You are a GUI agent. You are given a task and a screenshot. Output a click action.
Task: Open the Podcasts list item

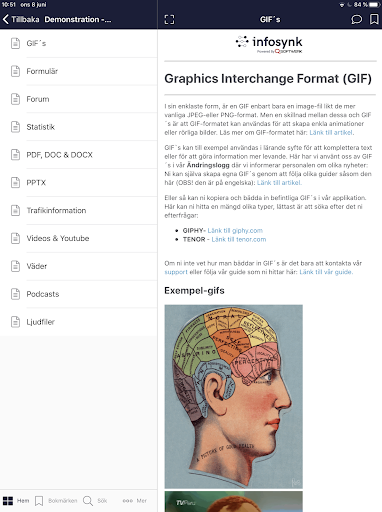point(79,294)
